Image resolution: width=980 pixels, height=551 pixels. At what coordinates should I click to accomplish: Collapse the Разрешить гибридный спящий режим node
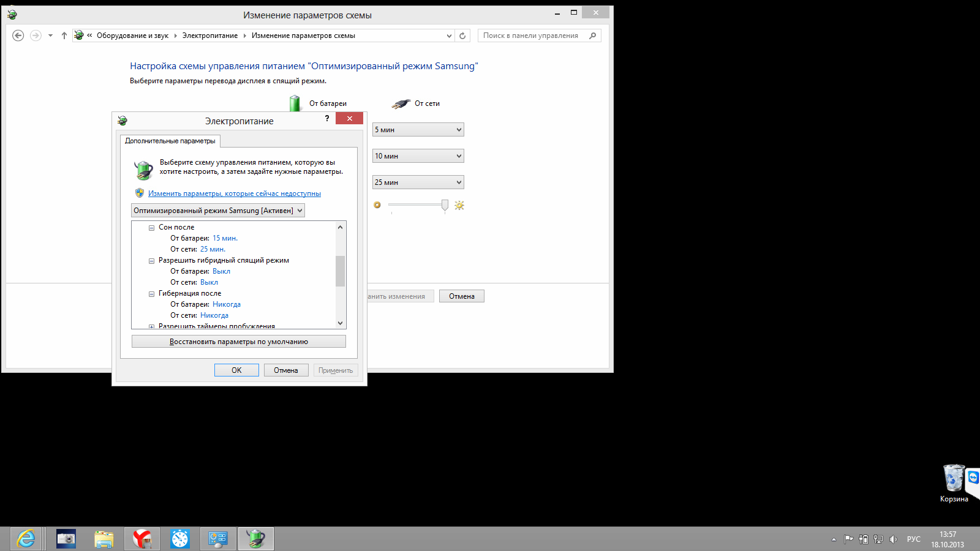(x=151, y=261)
